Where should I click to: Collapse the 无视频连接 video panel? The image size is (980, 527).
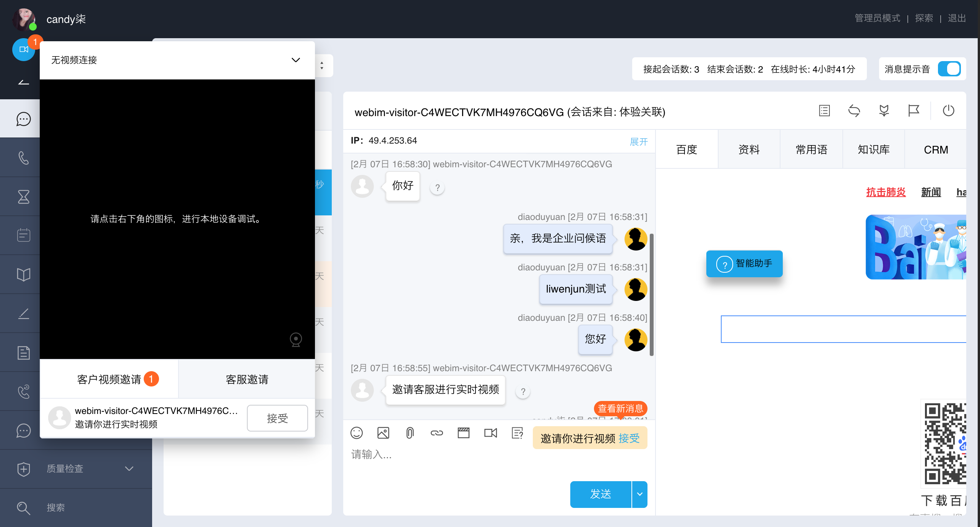295,60
